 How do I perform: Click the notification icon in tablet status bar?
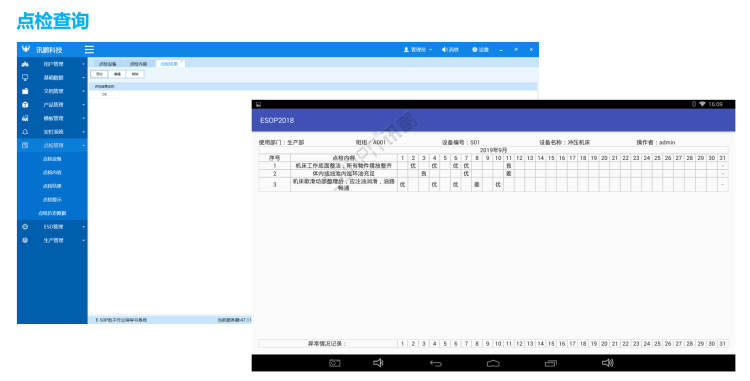click(x=258, y=104)
